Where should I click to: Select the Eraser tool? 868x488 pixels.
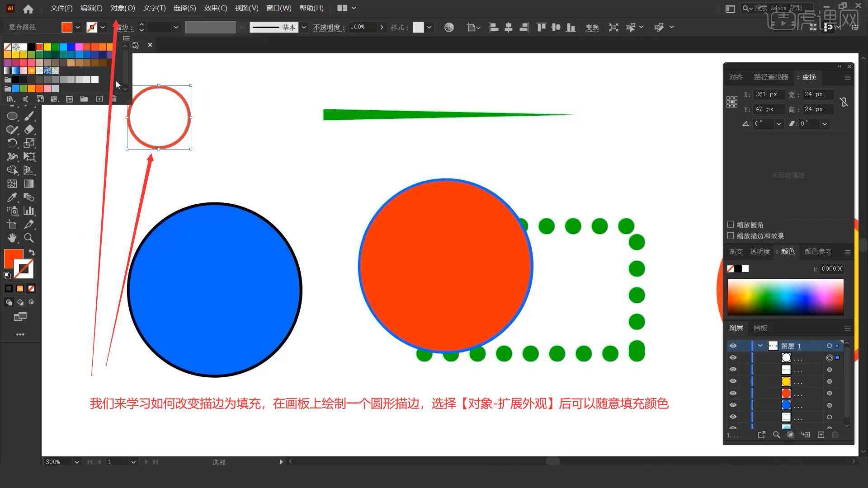pyautogui.click(x=29, y=130)
